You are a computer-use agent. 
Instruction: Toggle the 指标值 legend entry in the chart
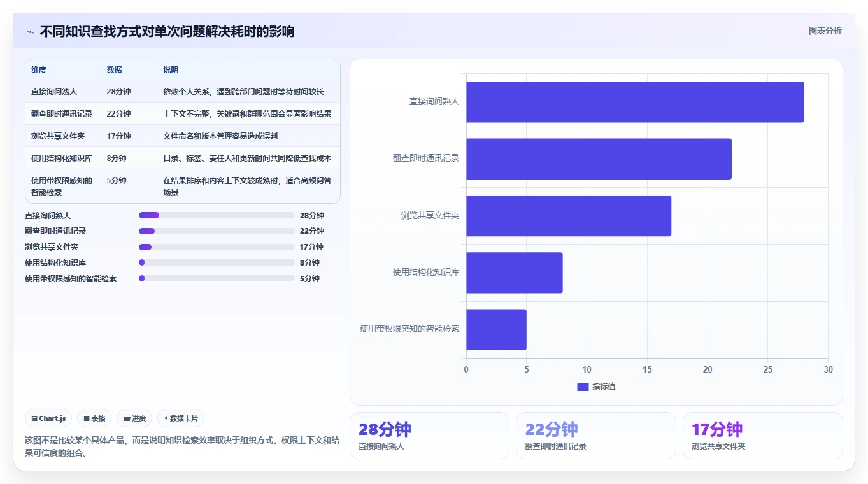tap(596, 387)
